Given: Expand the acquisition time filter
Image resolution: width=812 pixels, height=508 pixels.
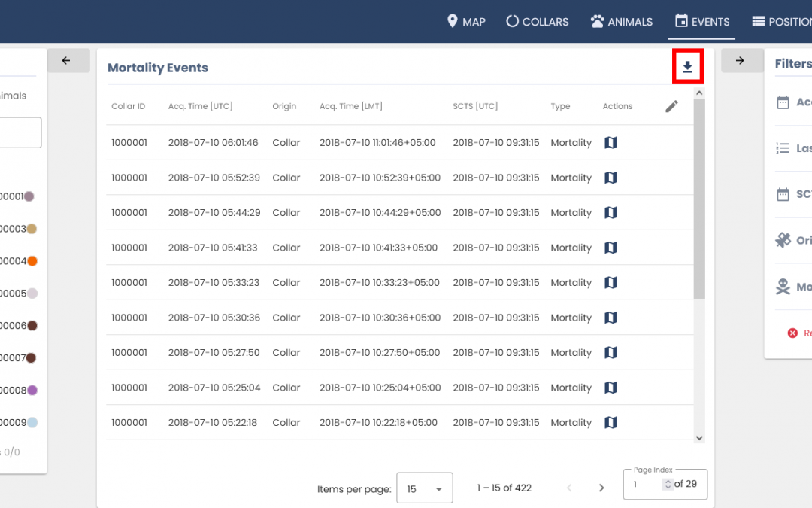Looking at the screenshot, I should (x=783, y=102).
